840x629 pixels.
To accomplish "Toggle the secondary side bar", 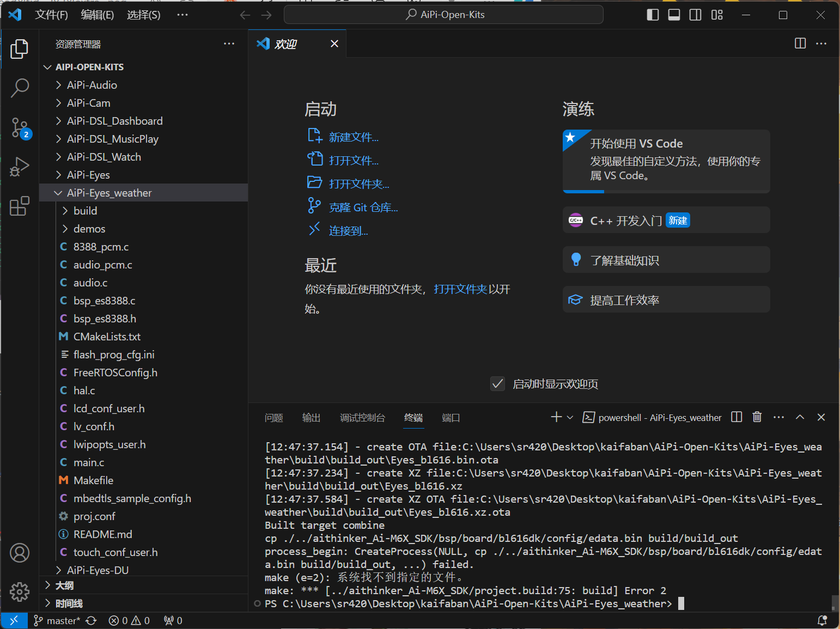I will [696, 15].
